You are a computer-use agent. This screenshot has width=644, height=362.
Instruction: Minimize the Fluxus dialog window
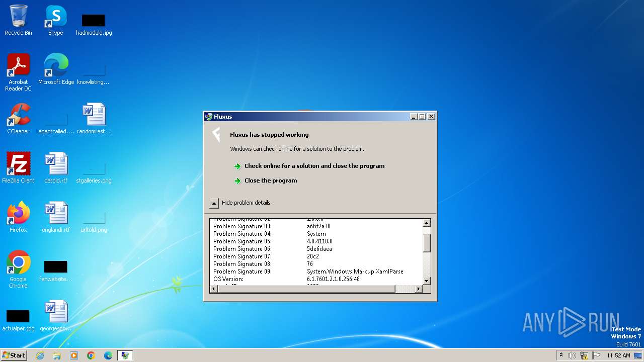click(414, 117)
